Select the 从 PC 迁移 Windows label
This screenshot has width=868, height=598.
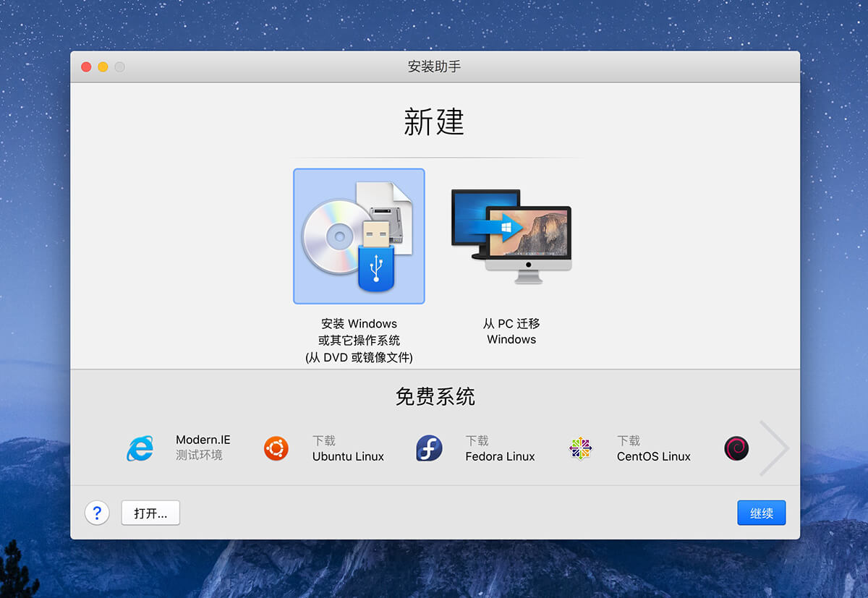click(x=511, y=332)
